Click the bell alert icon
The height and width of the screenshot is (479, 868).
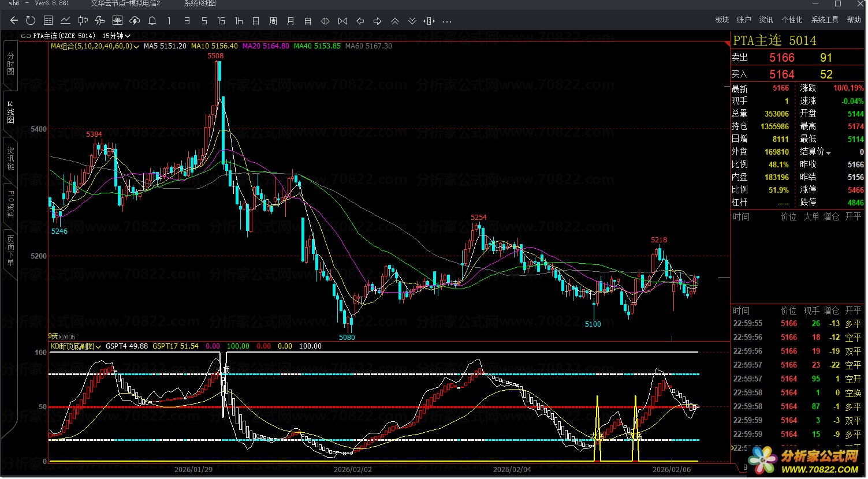click(x=152, y=21)
